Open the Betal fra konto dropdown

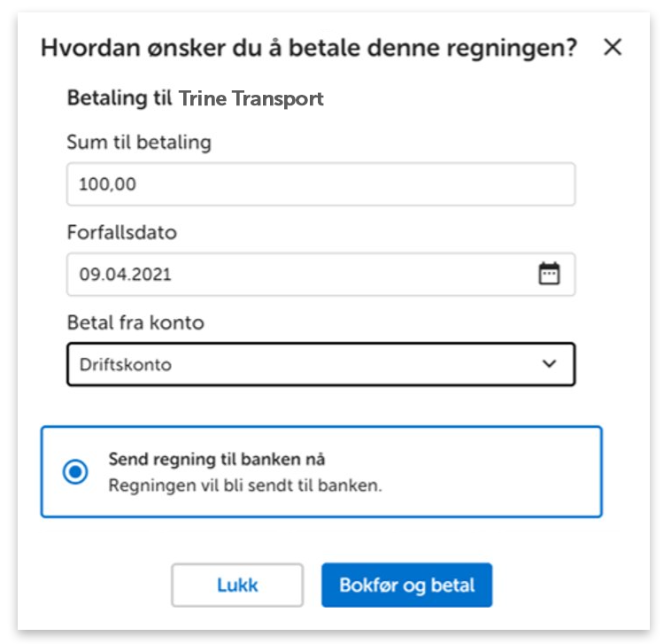pos(320,364)
